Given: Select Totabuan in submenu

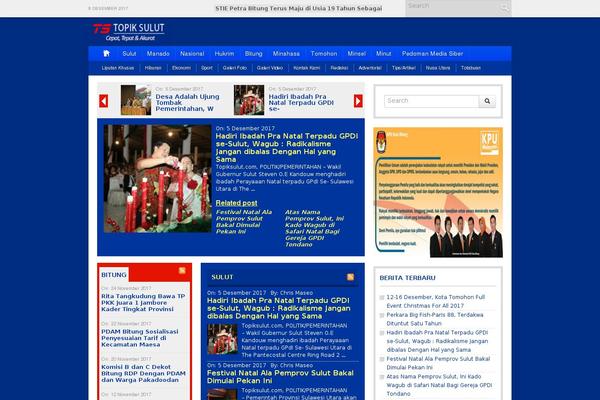Looking at the screenshot, I should point(471,68).
